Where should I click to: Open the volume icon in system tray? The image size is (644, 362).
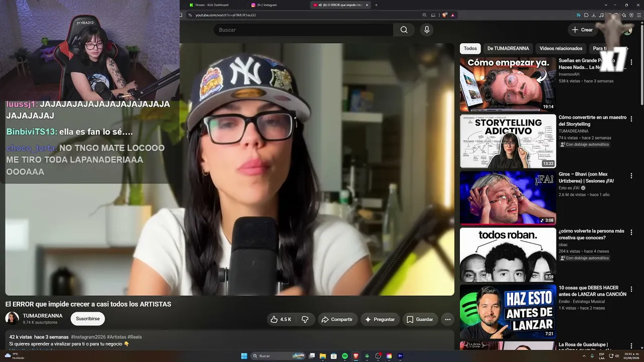(x=617, y=356)
